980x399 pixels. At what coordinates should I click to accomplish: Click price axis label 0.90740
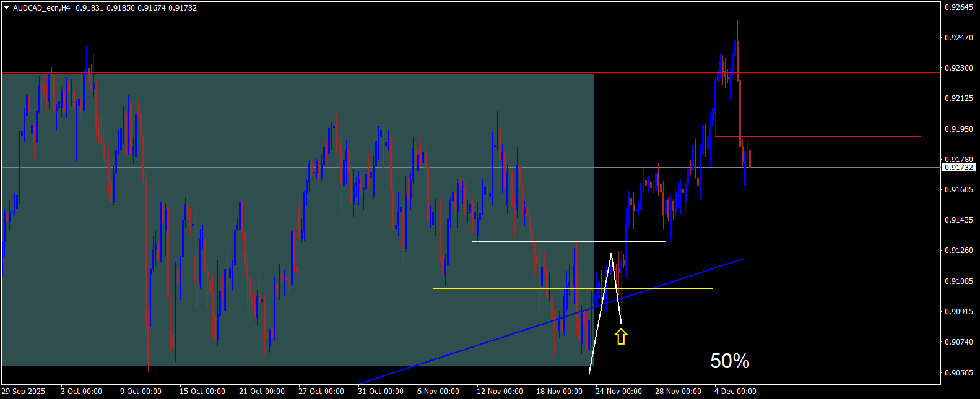point(959,342)
